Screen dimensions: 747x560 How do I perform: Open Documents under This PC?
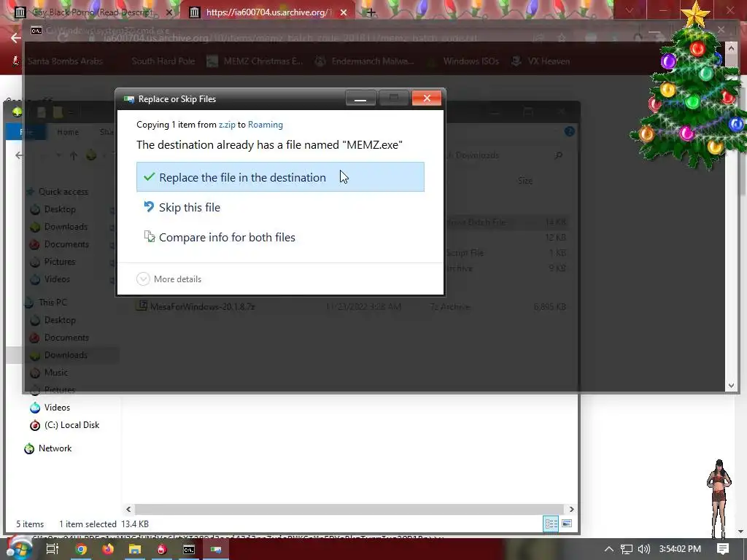(x=60, y=338)
